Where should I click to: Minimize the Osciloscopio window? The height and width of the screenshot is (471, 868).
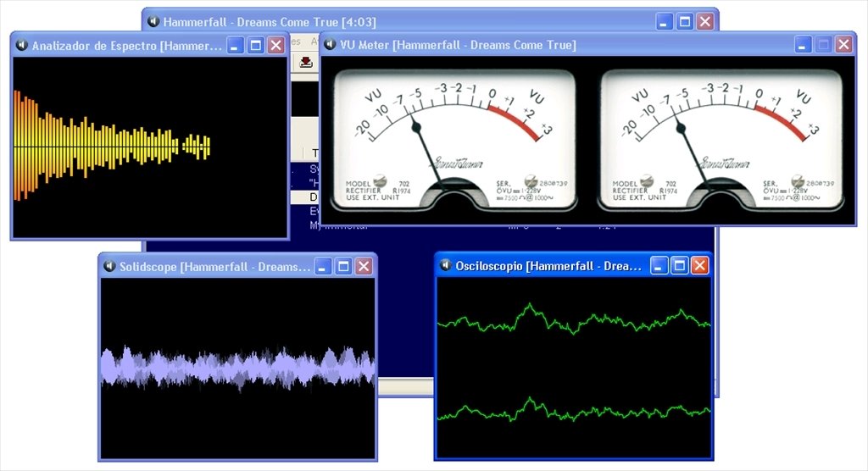[x=658, y=266]
